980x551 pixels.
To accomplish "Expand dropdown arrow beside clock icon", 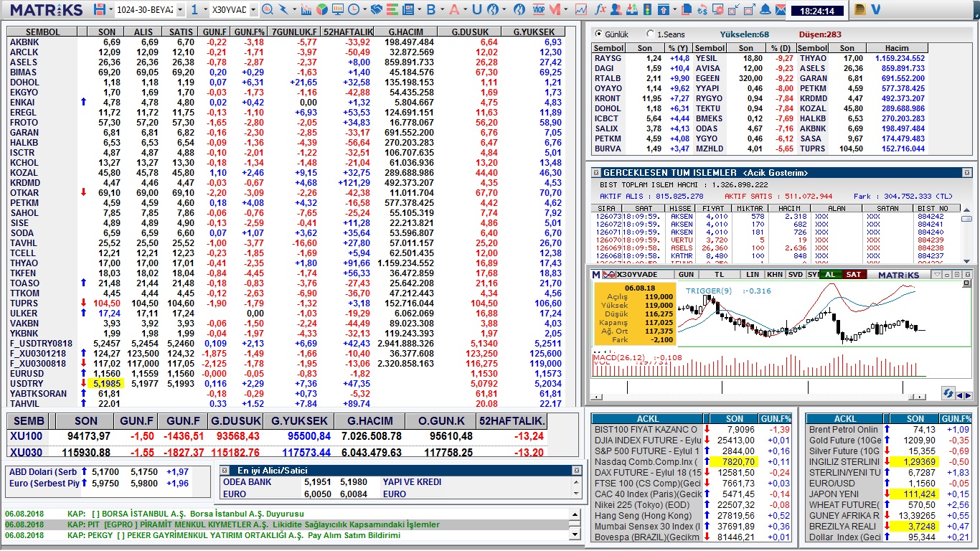I will (364, 9).
